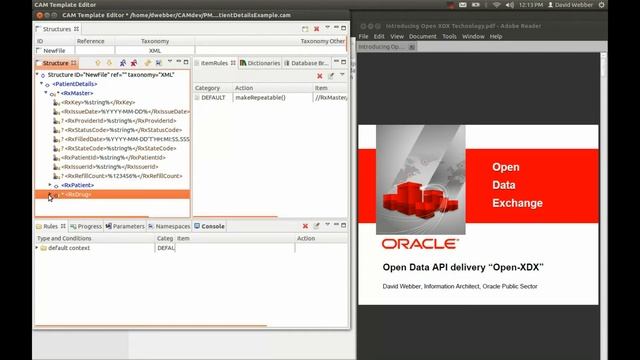
Task: Click the edit pencil icon in ItemRules toolbar
Action: point(331,76)
